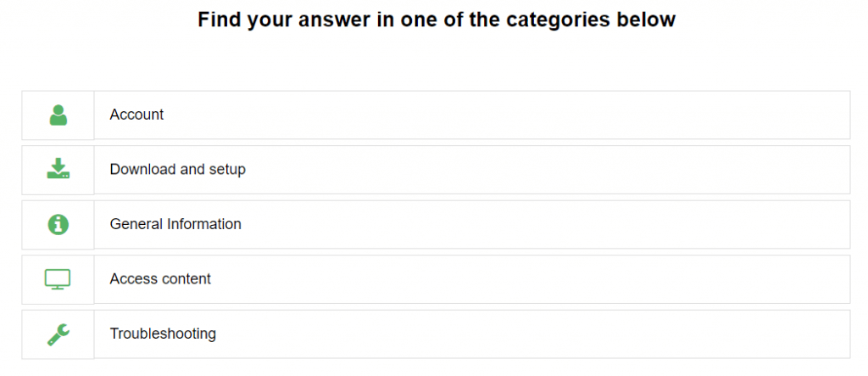Viewport: 868px width, 376px height.
Task: Select the General Information label
Action: click(175, 224)
